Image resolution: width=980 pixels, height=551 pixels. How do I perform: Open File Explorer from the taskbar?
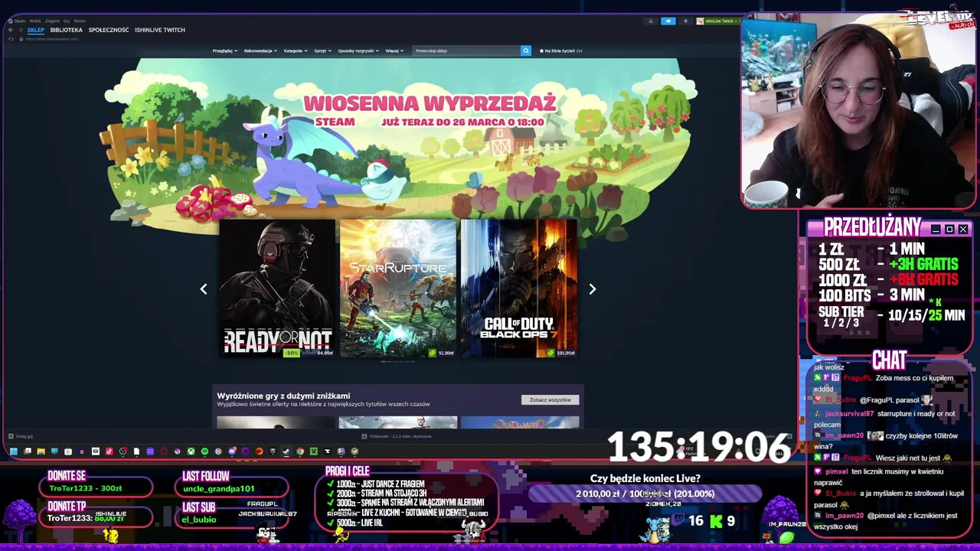click(x=41, y=452)
